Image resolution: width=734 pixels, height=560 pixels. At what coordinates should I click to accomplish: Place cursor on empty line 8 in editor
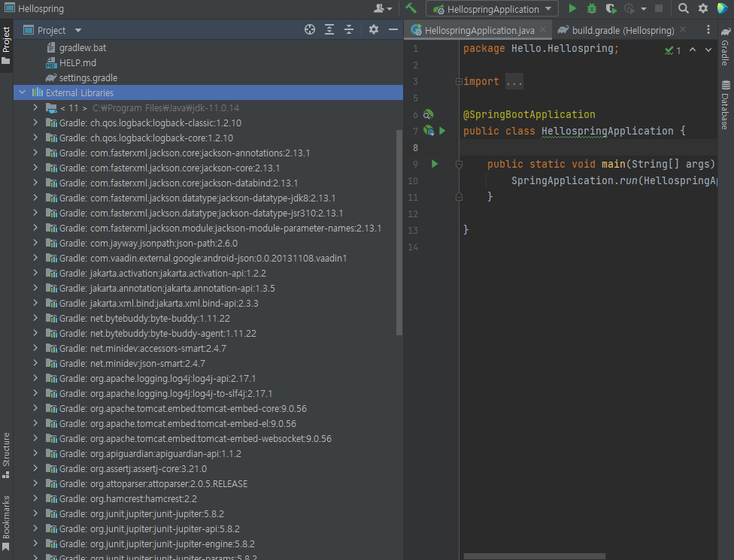click(x=588, y=148)
